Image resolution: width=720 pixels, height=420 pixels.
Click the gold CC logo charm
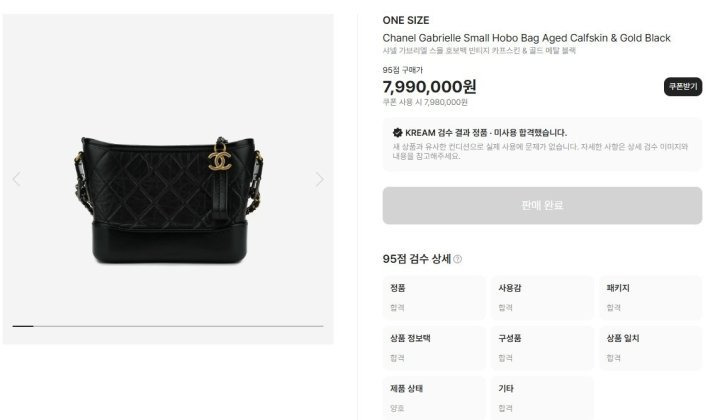click(219, 160)
